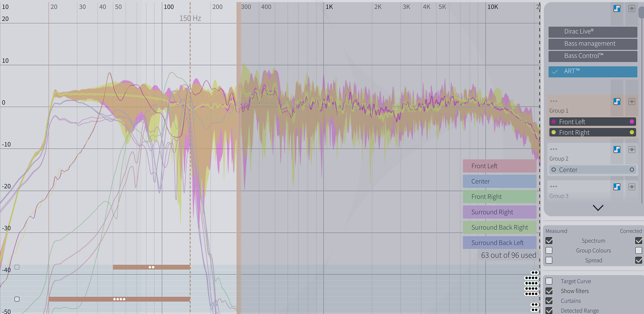644x314 pixels.
Task: Click the Front Left magenta colour dot
Action: coord(632,122)
